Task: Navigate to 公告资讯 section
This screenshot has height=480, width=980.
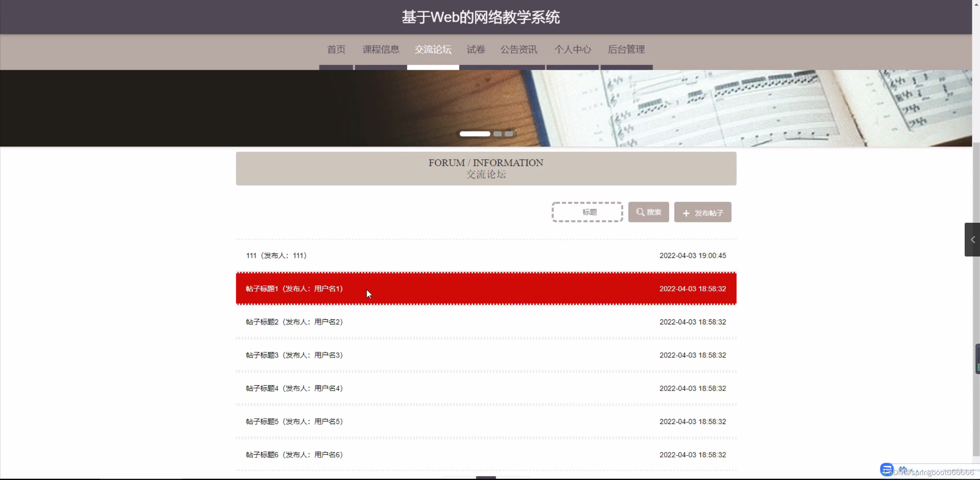Action: 519,49
